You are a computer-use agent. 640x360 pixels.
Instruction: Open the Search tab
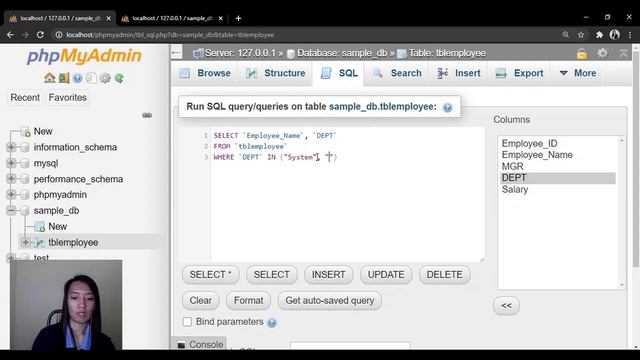(x=397, y=73)
